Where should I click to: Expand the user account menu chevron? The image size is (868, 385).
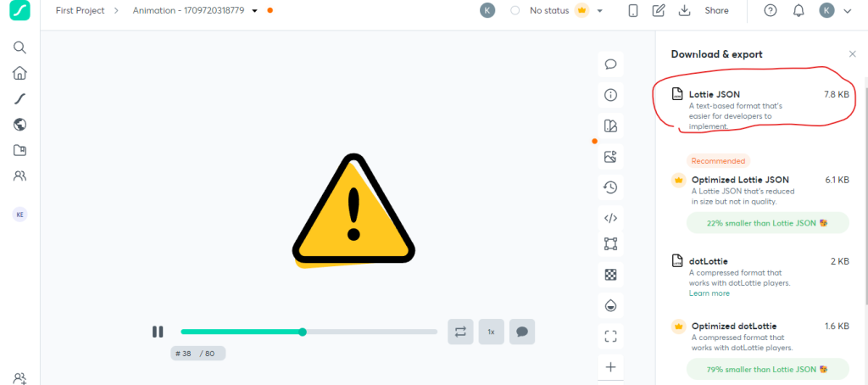click(x=847, y=10)
